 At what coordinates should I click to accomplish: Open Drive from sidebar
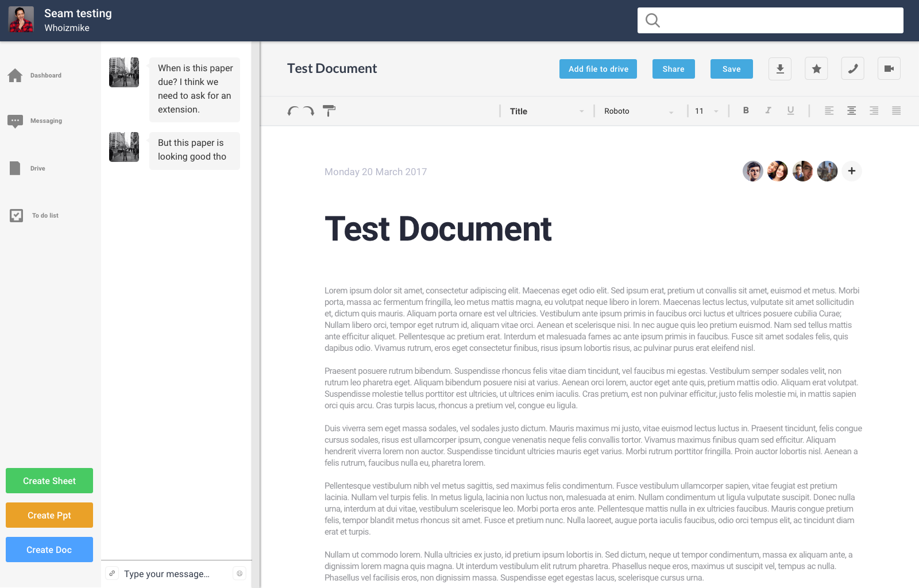click(x=27, y=168)
